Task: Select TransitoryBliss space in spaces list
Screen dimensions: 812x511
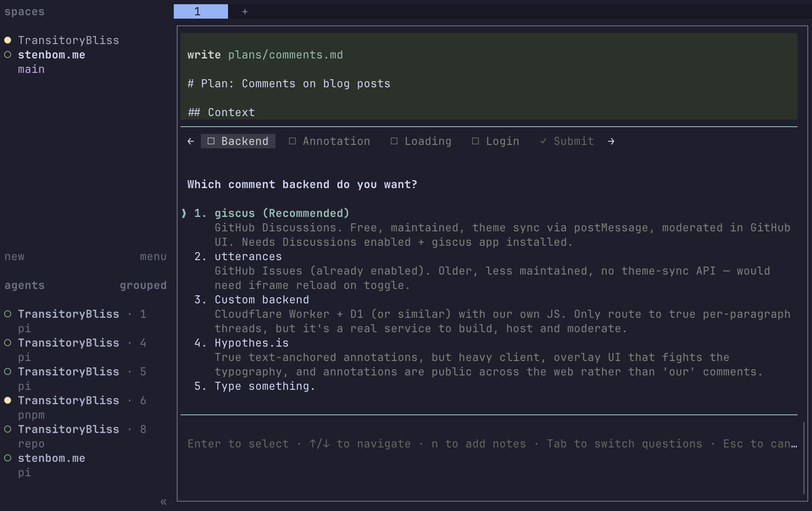Action: [x=68, y=41]
